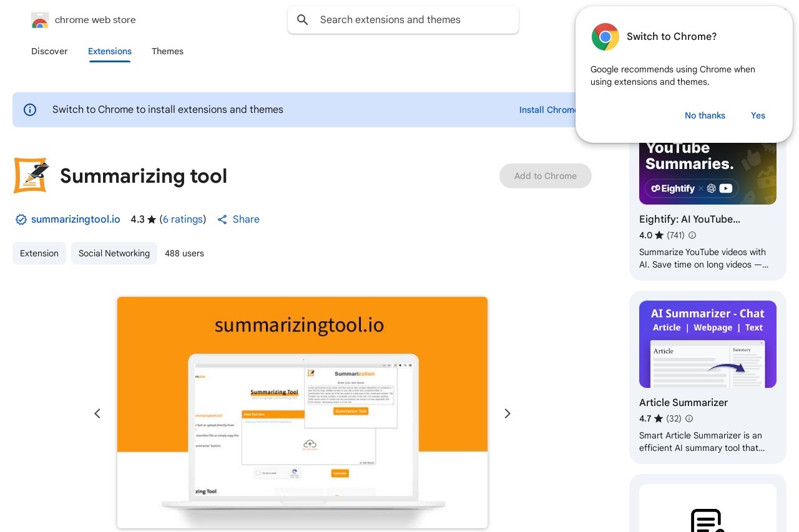Open the 6 ratings link
The width and height of the screenshot is (799, 532).
tap(183, 220)
